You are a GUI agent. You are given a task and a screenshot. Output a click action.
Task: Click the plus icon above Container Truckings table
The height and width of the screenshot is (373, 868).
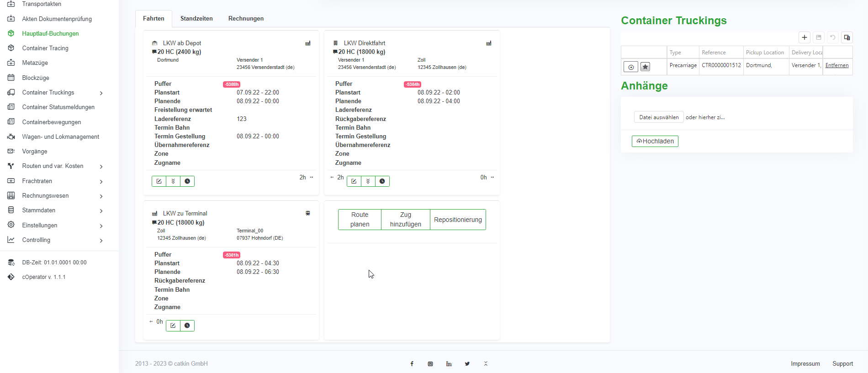click(804, 37)
